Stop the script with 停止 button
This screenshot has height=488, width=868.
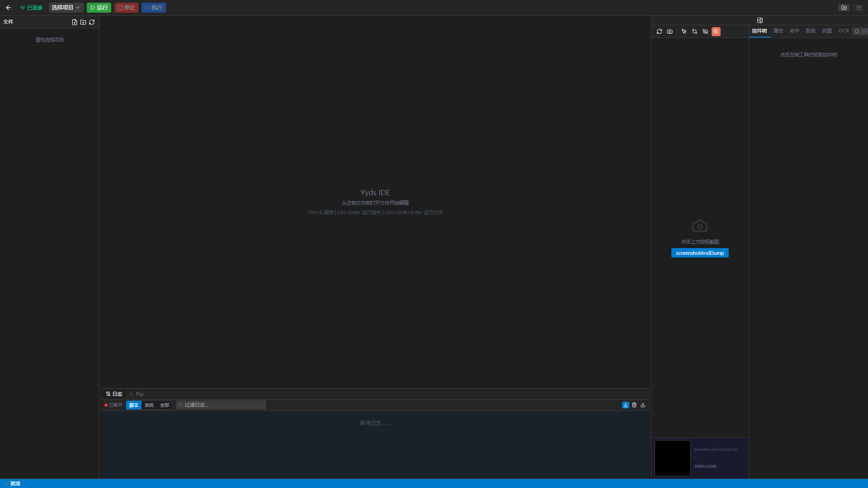pyautogui.click(x=126, y=8)
